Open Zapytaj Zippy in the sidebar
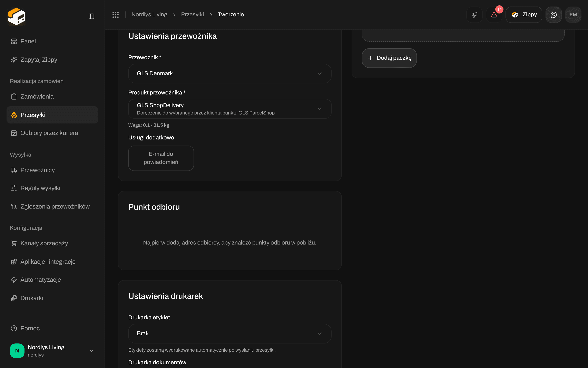Screen dimensions: 588x368 point(52,60)
